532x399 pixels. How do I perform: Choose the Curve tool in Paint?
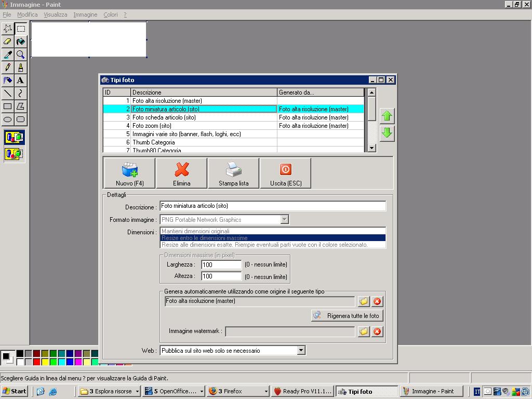[21, 94]
